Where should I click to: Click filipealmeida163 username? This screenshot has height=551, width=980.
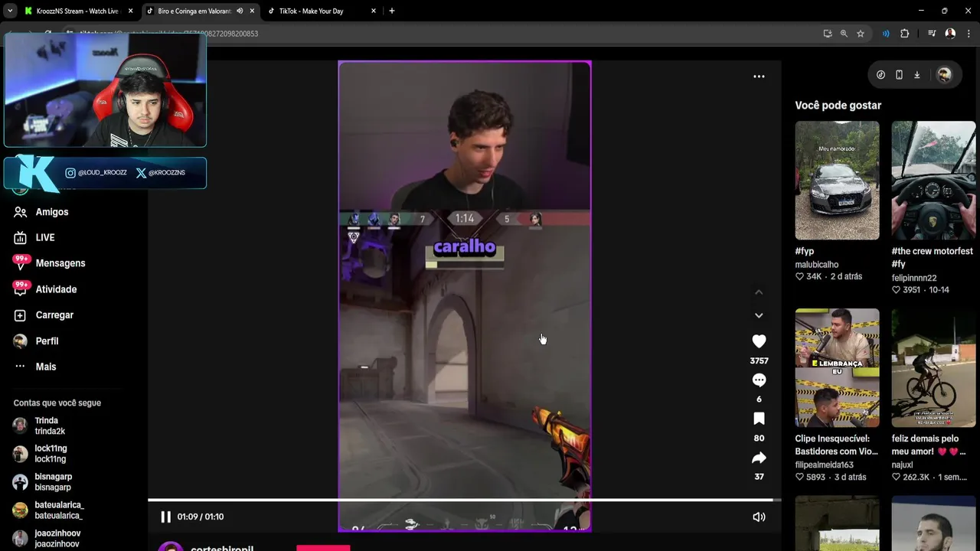click(824, 465)
